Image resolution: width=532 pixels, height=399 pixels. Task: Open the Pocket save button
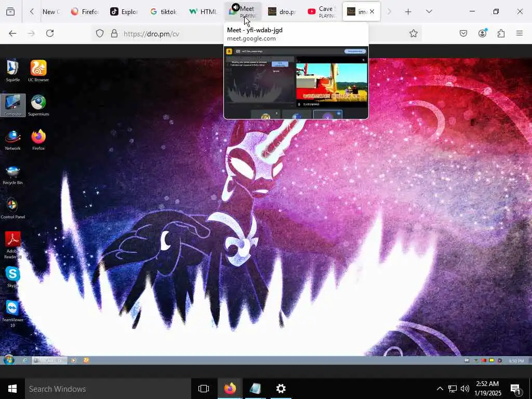[x=463, y=33]
